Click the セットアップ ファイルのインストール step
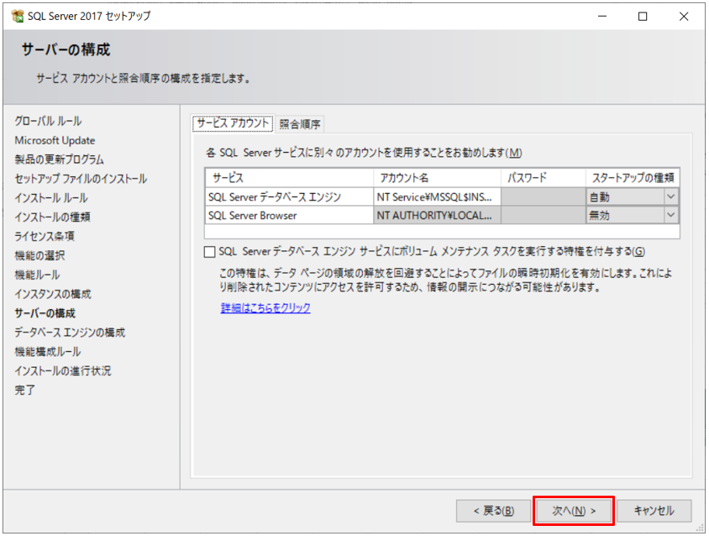The image size is (709, 538). (x=80, y=179)
